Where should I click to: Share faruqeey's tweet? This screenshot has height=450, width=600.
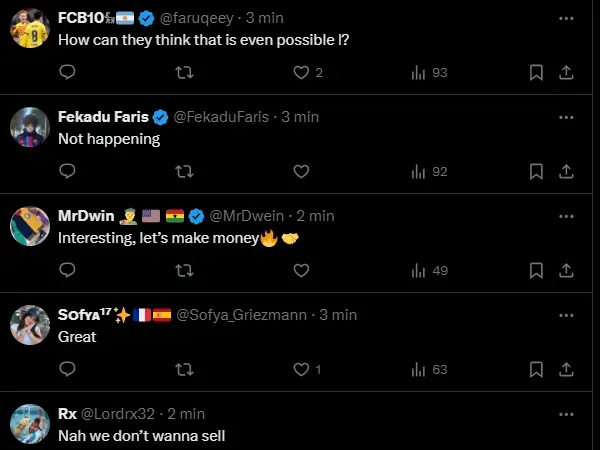tap(565, 72)
